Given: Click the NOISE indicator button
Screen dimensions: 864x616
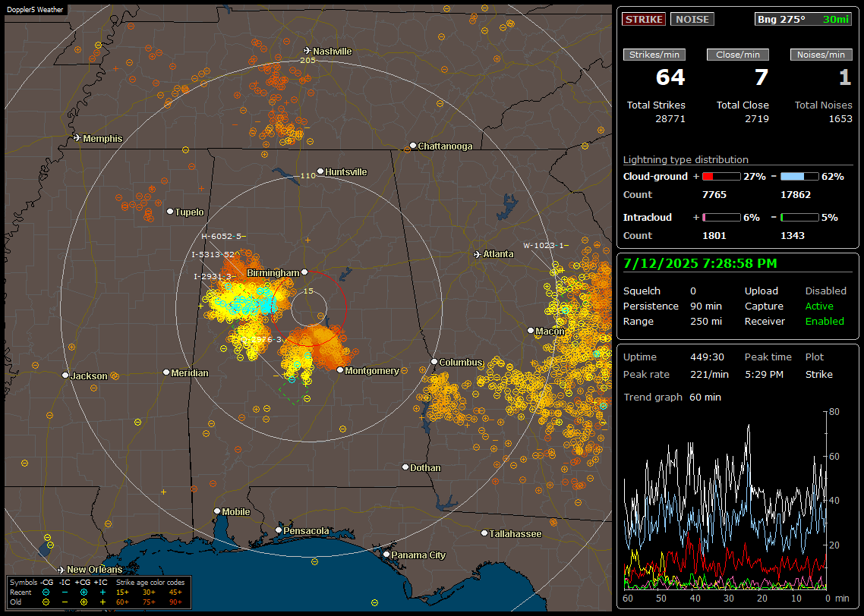Looking at the screenshot, I should pos(692,19).
